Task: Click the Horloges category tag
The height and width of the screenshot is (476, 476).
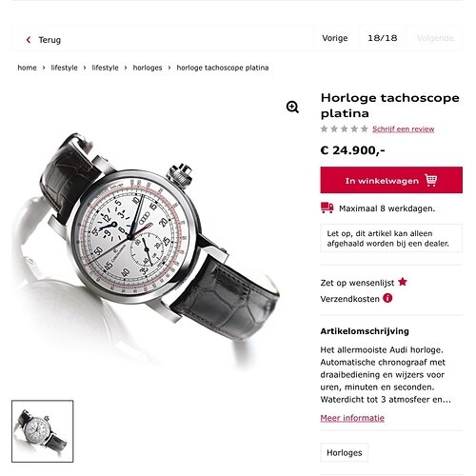Action: coord(345,452)
